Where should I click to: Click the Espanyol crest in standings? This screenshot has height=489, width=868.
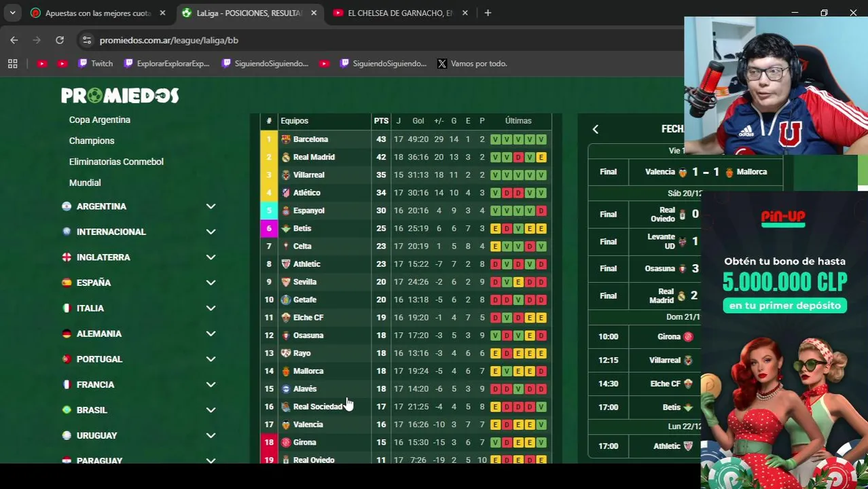pos(286,211)
